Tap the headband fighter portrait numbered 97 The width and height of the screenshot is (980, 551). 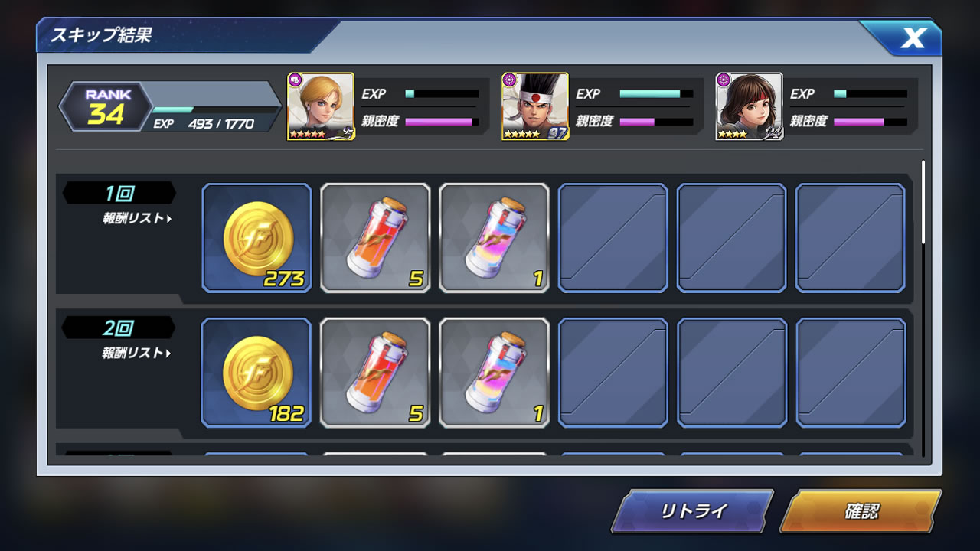[535, 106]
